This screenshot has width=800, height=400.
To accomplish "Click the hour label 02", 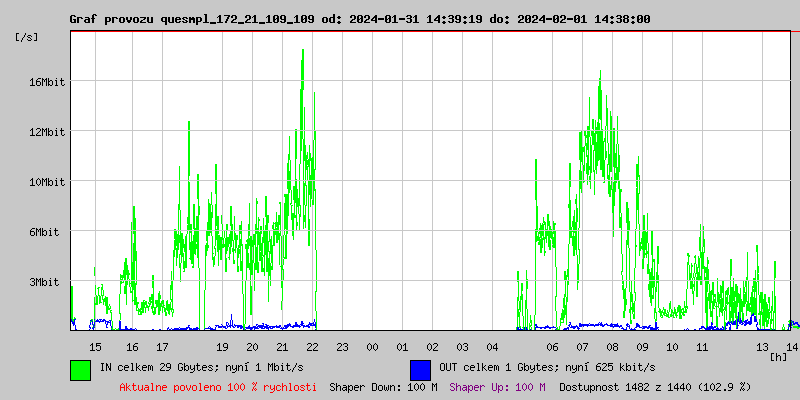I will coord(433,347).
